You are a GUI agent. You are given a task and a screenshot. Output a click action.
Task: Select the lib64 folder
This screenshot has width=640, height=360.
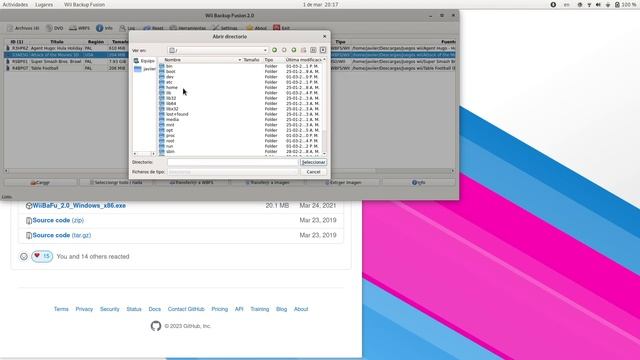[x=171, y=104]
